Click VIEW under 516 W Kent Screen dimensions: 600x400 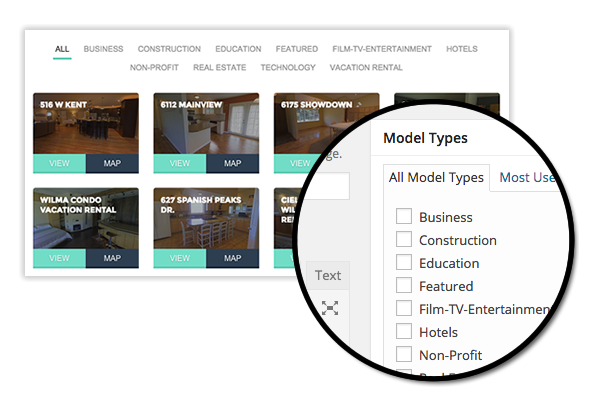pos(59,163)
